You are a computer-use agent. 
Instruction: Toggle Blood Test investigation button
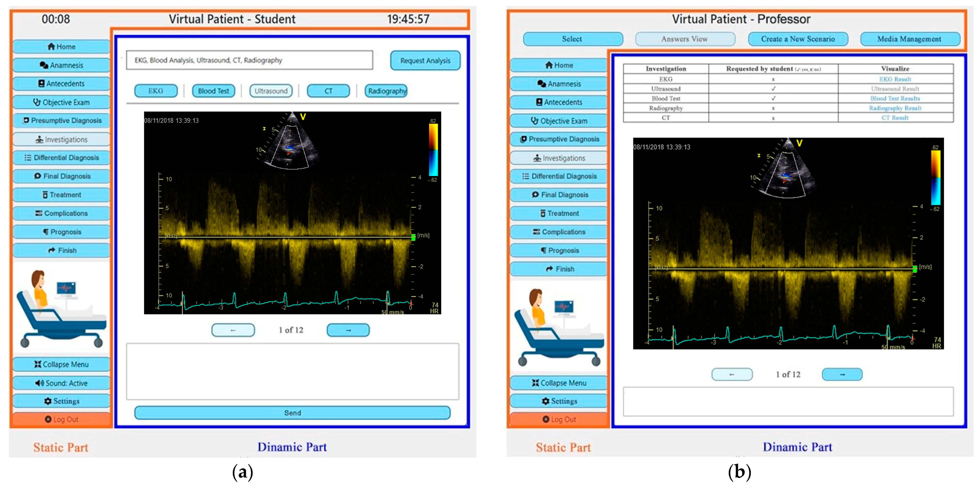pyautogui.click(x=213, y=91)
